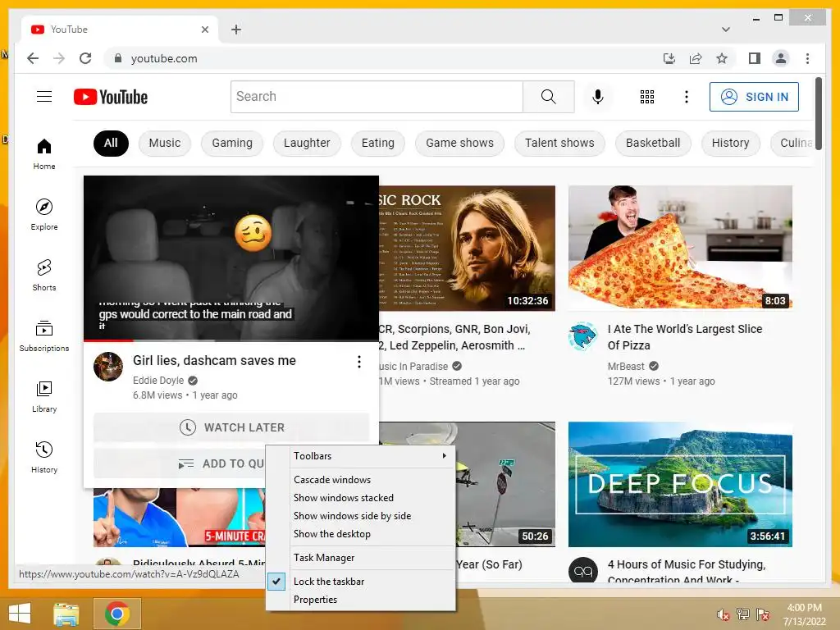Select the Gaming filter chip
Screen dimensions: 840x630
tap(232, 143)
